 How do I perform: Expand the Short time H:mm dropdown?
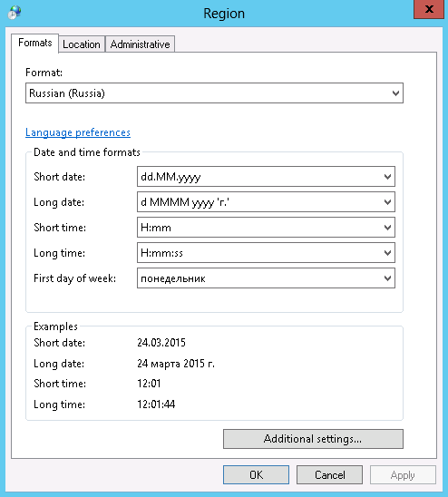[266, 228]
